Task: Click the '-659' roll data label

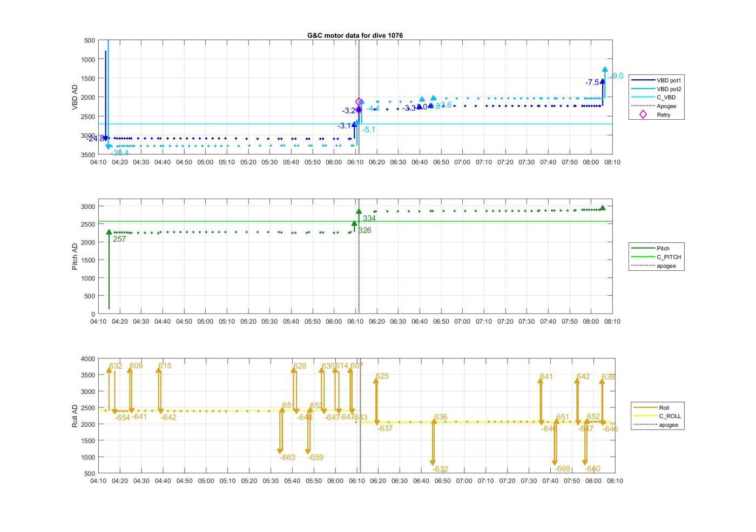Action: 316,458
